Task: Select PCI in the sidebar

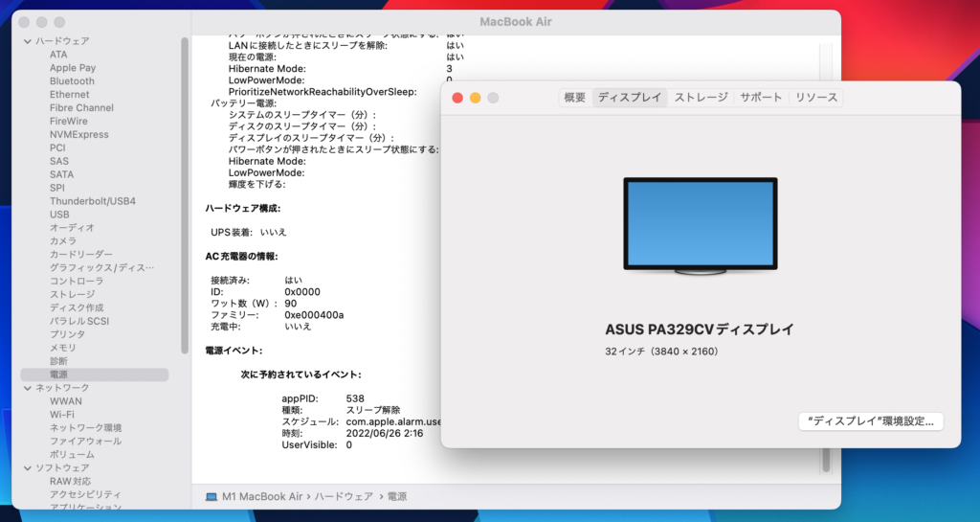Action: [x=56, y=148]
